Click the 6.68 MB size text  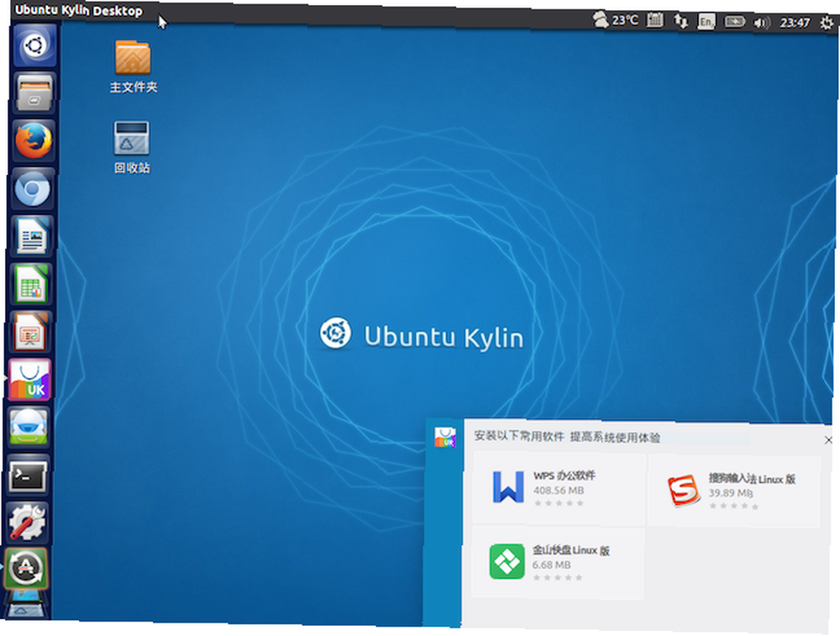pyautogui.click(x=551, y=565)
